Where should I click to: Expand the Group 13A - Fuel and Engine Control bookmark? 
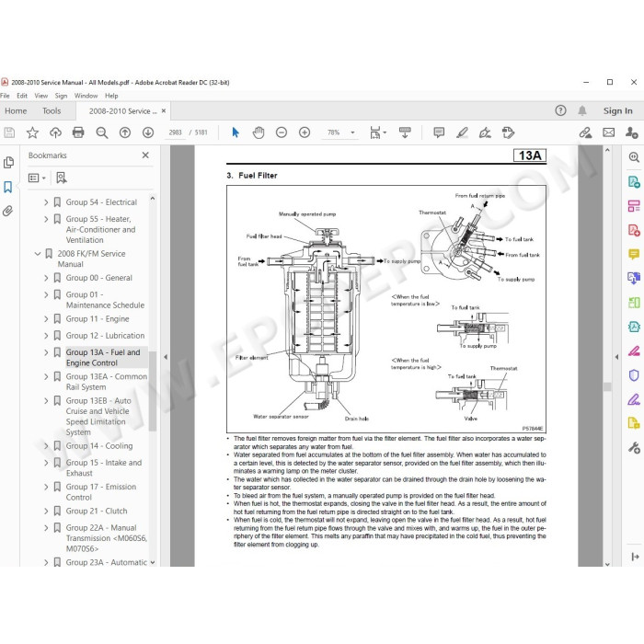coord(46,352)
